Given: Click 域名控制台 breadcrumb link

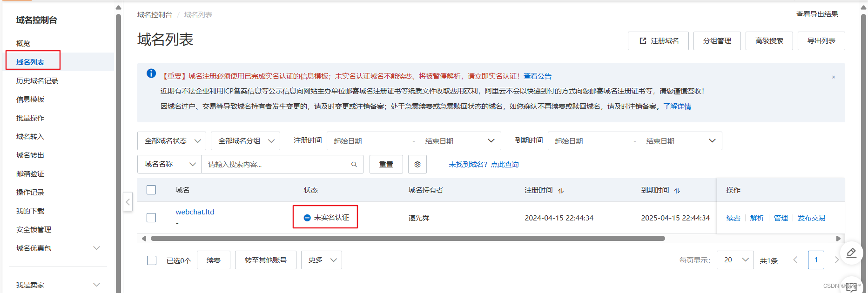Looking at the screenshot, I should (x=155, y=15).
